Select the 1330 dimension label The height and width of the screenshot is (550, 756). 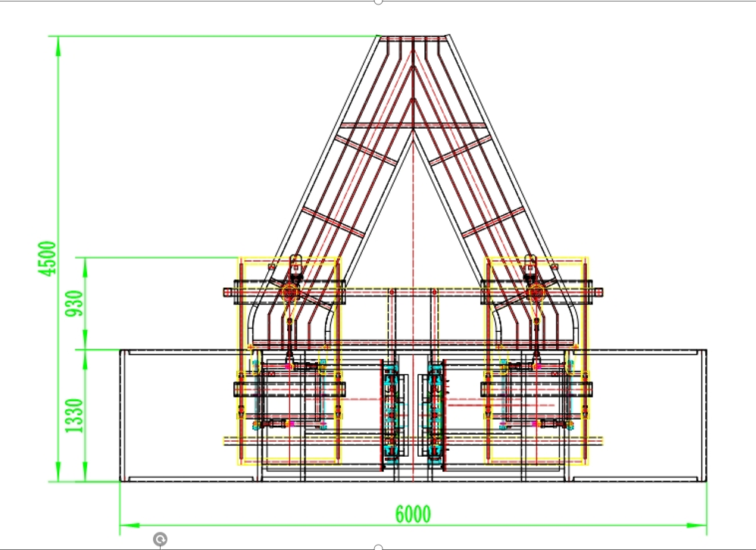coord(74,415)
